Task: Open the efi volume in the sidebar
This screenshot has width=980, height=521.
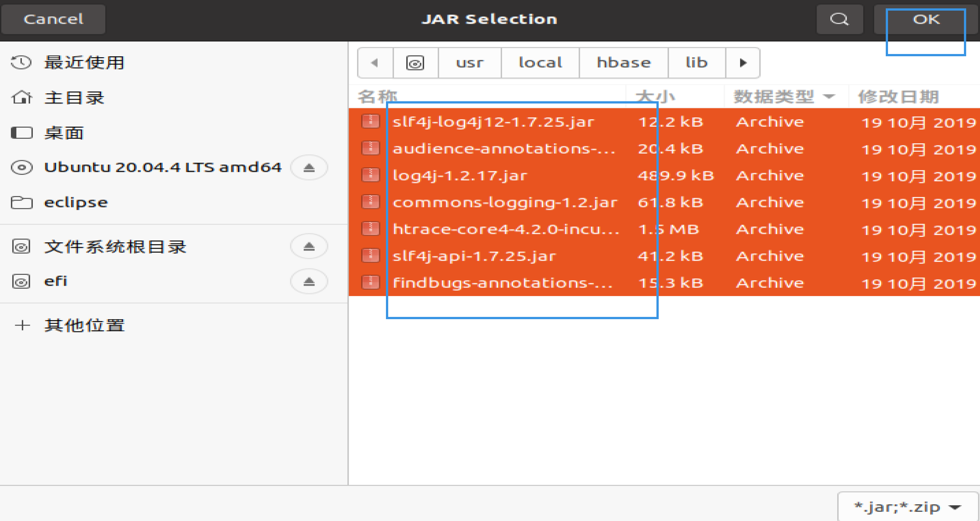Action: point(56,282)
